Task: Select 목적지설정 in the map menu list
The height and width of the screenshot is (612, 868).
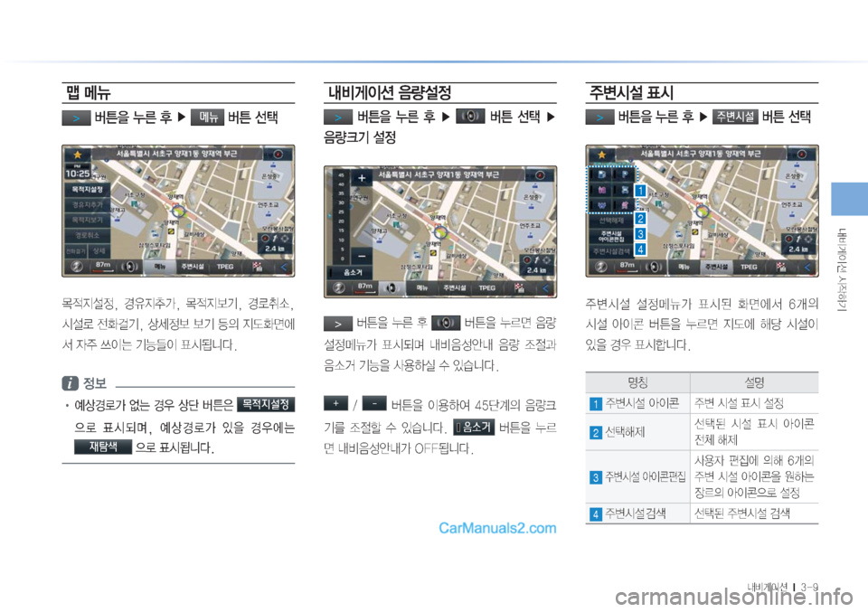Action: pos(88,189)
